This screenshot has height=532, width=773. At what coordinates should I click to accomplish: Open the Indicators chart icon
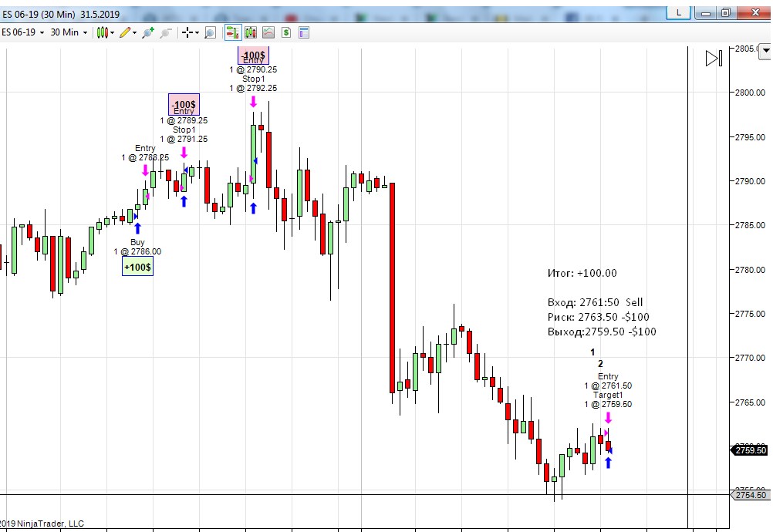click(x=268, y=33)
